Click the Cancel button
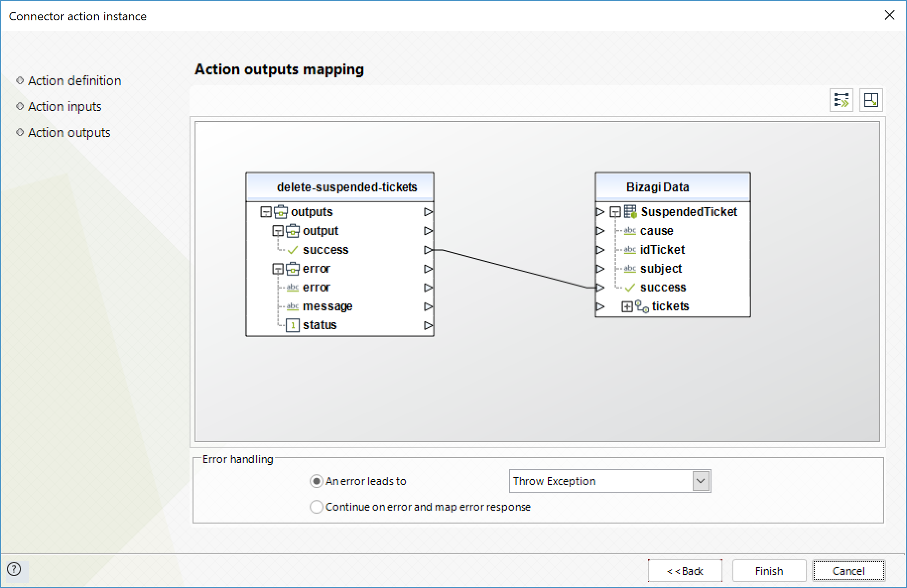Viewport: 907px width, 588px height. click(x=848, y=571)
